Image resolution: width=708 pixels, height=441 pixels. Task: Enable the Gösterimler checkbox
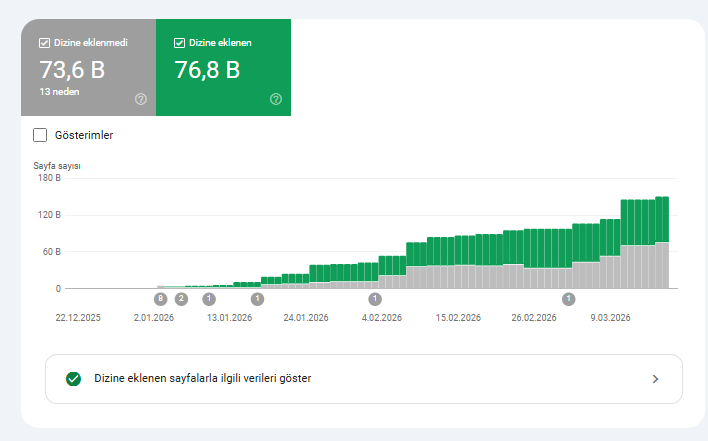pyautogui.click(x=40, y=135)
